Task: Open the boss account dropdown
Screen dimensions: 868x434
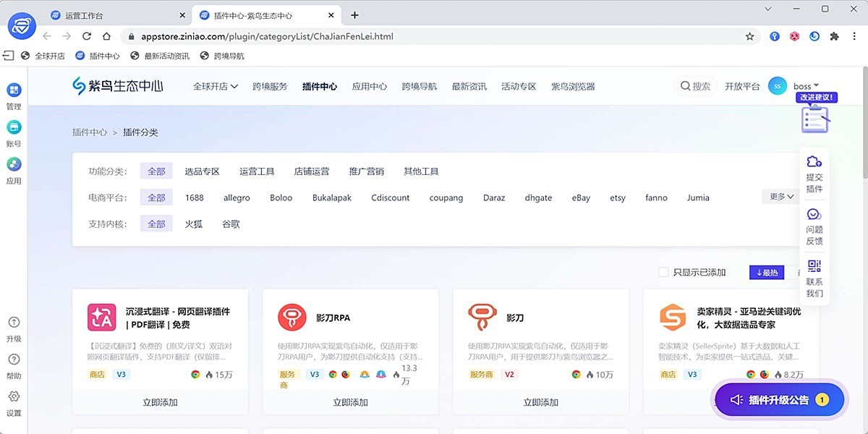Action: (804, 85)
